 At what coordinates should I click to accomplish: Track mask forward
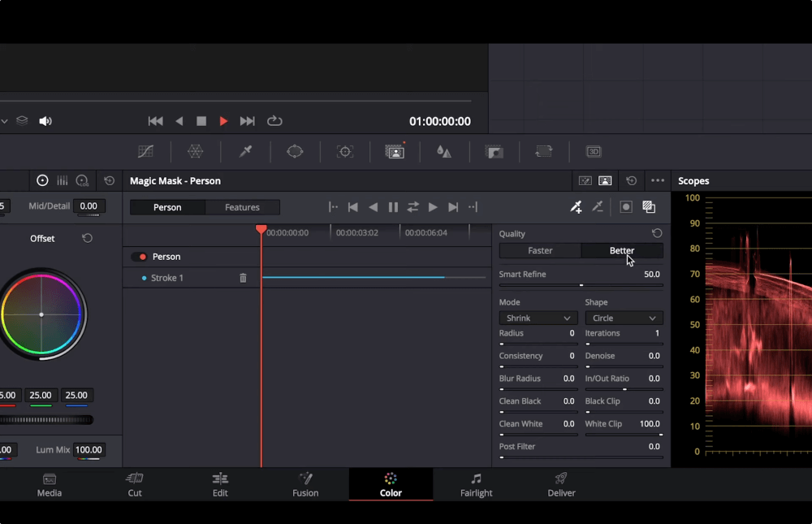(433, 207)
